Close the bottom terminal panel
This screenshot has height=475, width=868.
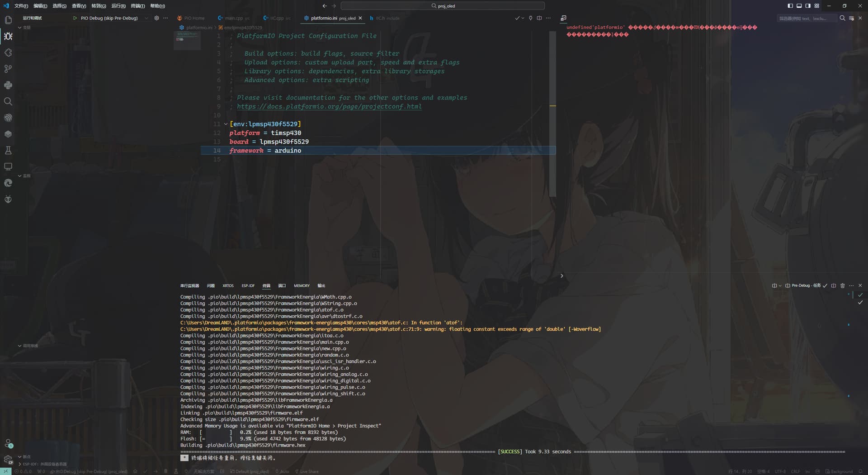point(860,285)
